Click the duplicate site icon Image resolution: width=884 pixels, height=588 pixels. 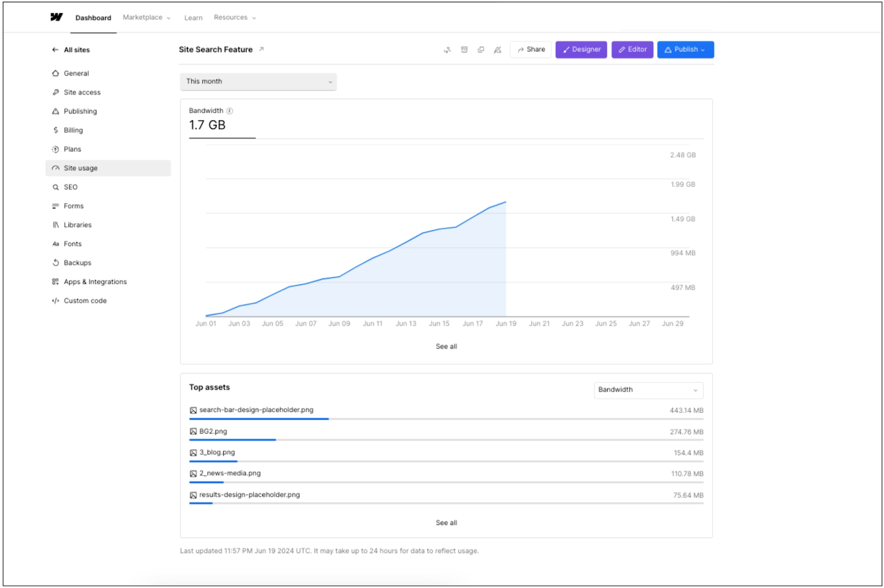click(x=481, y=50)
